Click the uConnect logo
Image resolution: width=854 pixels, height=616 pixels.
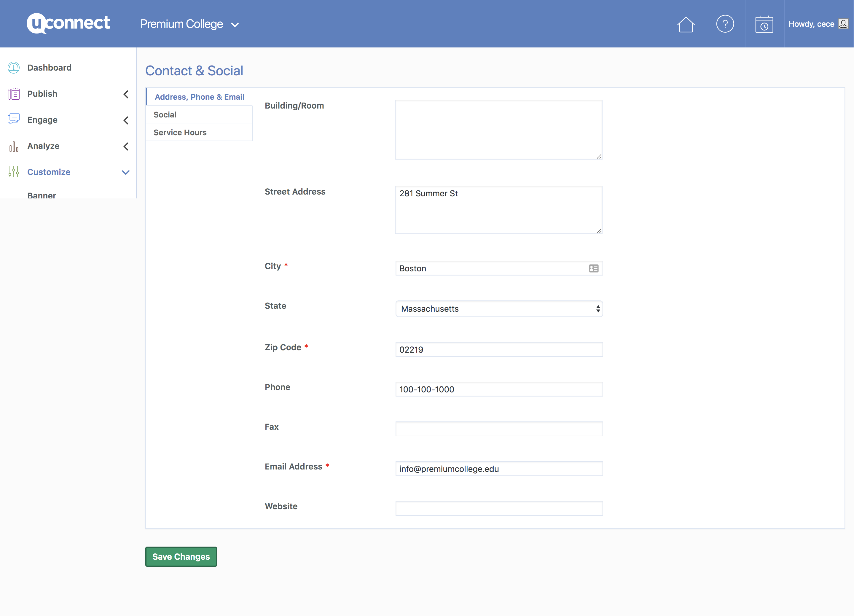68,23
